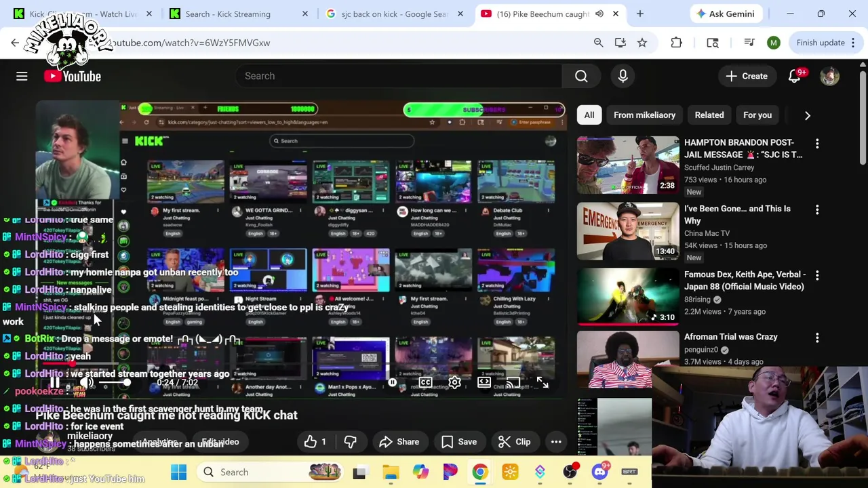The height and width of the screenshot is (488, 868).
Task: Open Edit video button
Action: [x=220, y=442]
